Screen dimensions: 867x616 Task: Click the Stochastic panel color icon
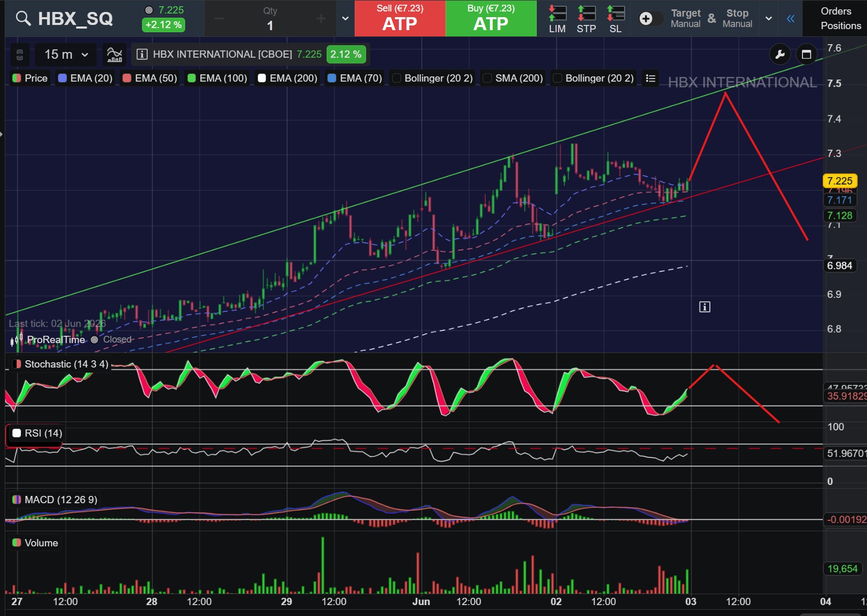[x=17, y=364]
